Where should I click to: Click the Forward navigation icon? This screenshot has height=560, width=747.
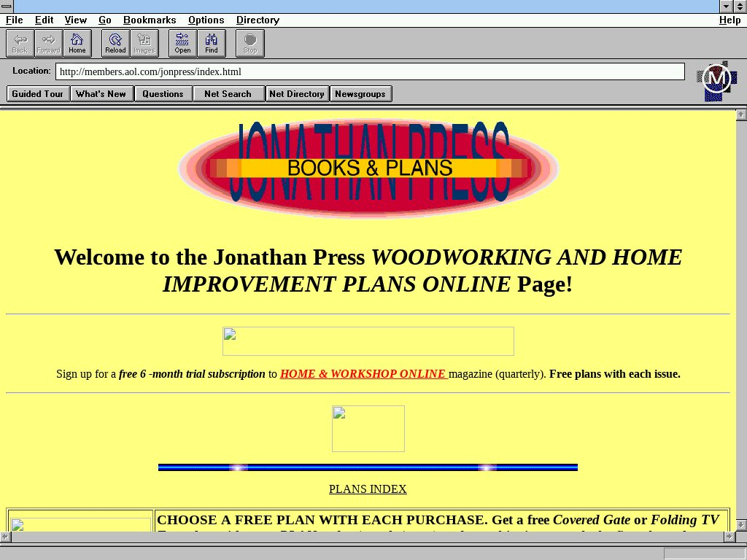tap(48, 43)
